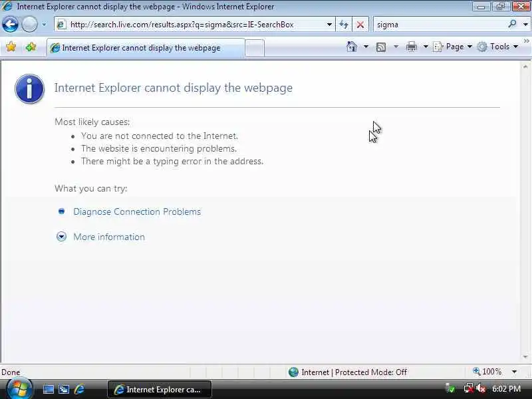Click the muted volume tray icon
The width and height of the screenshot is (532, 399).
point(481,388)
